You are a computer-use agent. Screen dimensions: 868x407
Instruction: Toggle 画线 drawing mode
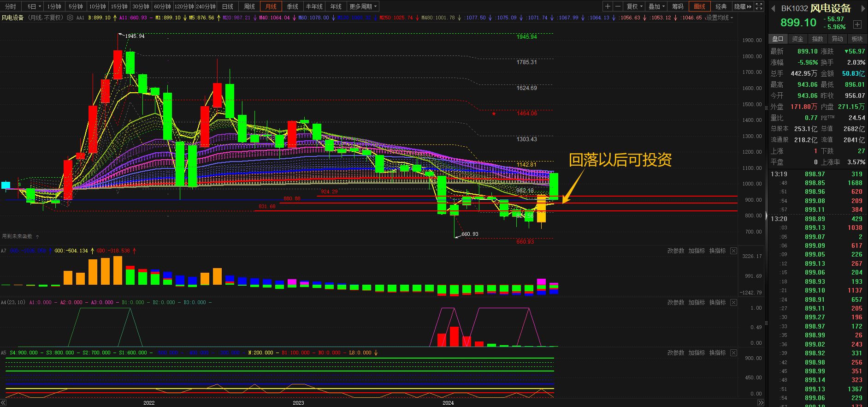pos(699,6)
